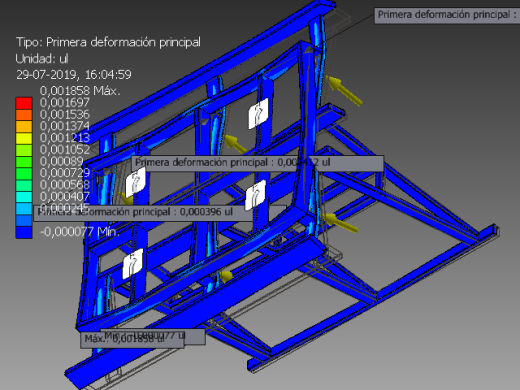Select the constraint glyph on the left post above the 0,000396 label
Screen dimensions: 520x390
coord(136,181)
